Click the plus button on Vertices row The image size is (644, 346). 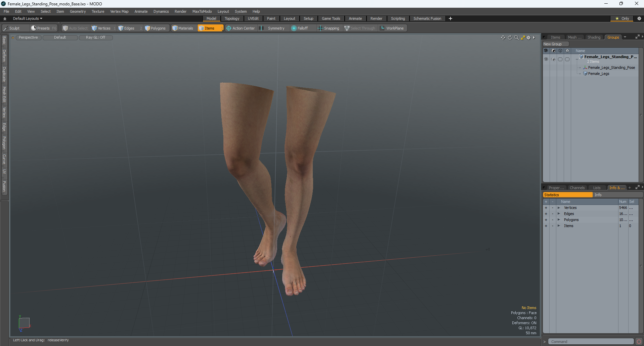point(546,208)
